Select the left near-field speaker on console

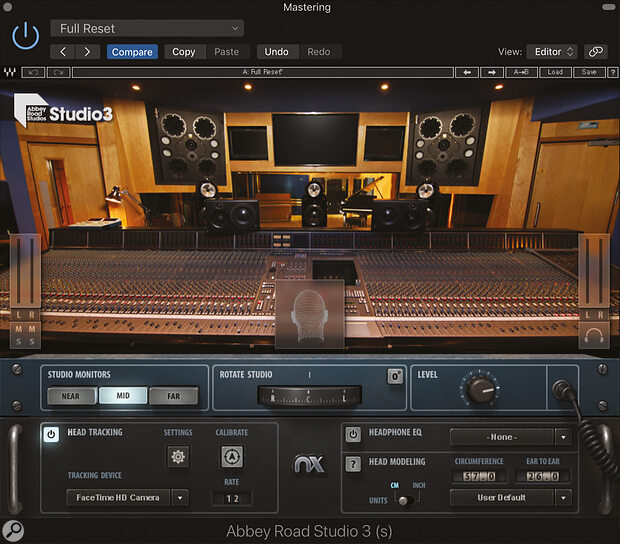click(x=232, y=214)
